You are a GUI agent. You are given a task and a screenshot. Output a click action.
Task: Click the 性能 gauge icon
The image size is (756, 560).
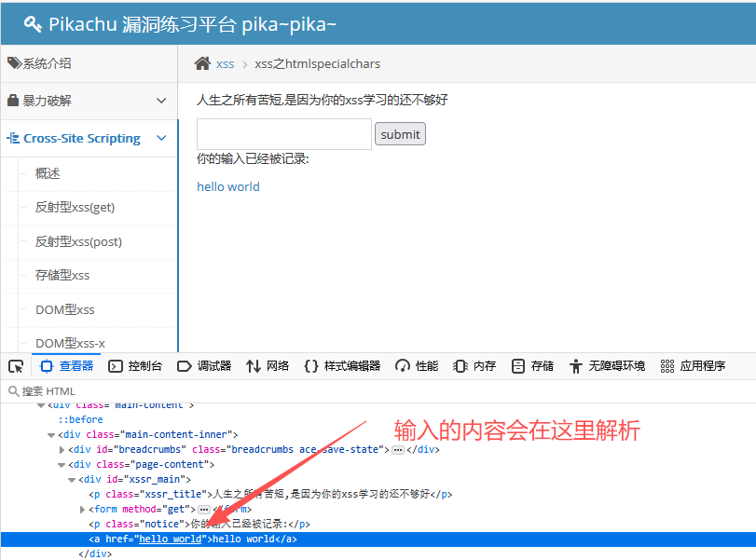pyautogui.click(x=402, y=366)
